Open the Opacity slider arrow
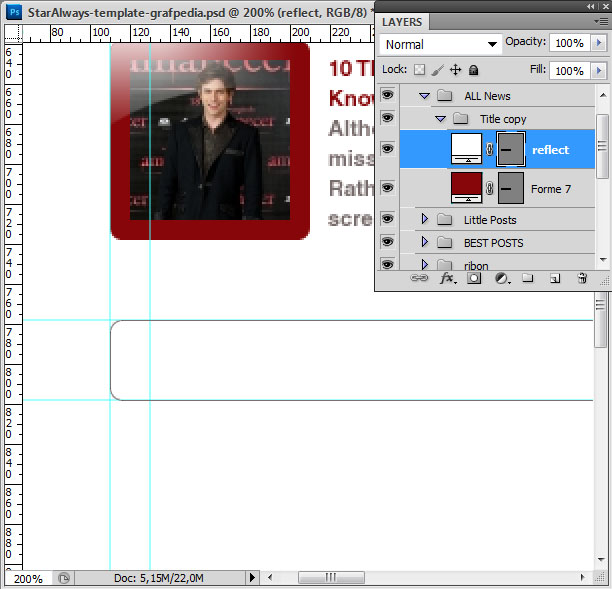The image size is (612, 589). click(x=599, y=43)
